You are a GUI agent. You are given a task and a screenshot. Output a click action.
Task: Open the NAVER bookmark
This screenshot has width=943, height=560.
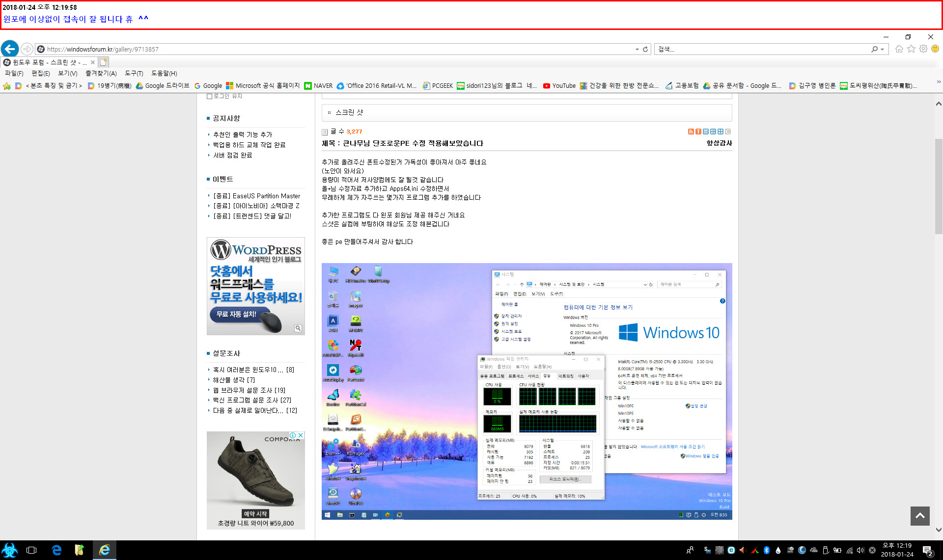pyautogui.click(x=318, y=85)
